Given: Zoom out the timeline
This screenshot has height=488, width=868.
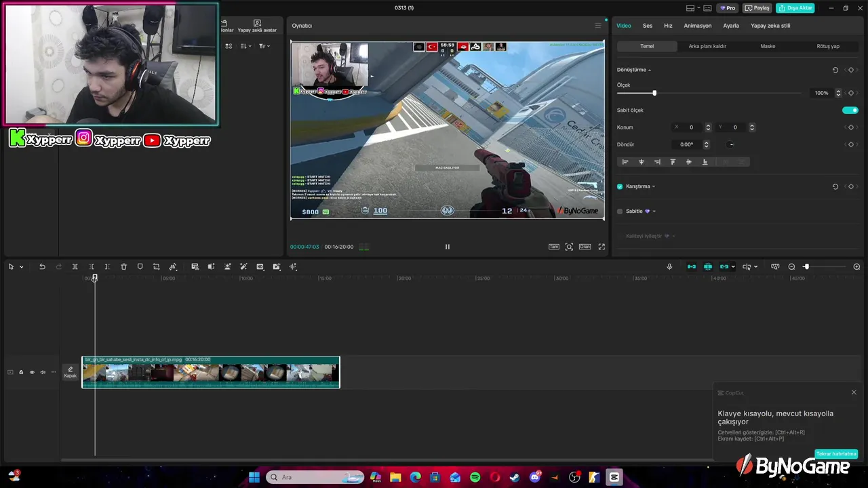Looking at the screenshot, I should [791, 266].
